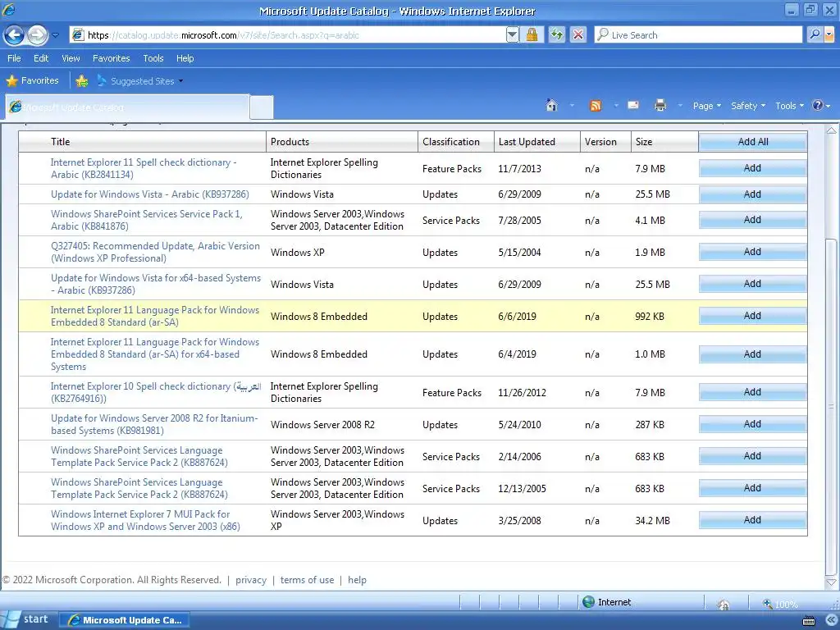This screenshot has height=630, width=840.
Task: Click the RSS feeds icon
Action: tap(596, 106)
